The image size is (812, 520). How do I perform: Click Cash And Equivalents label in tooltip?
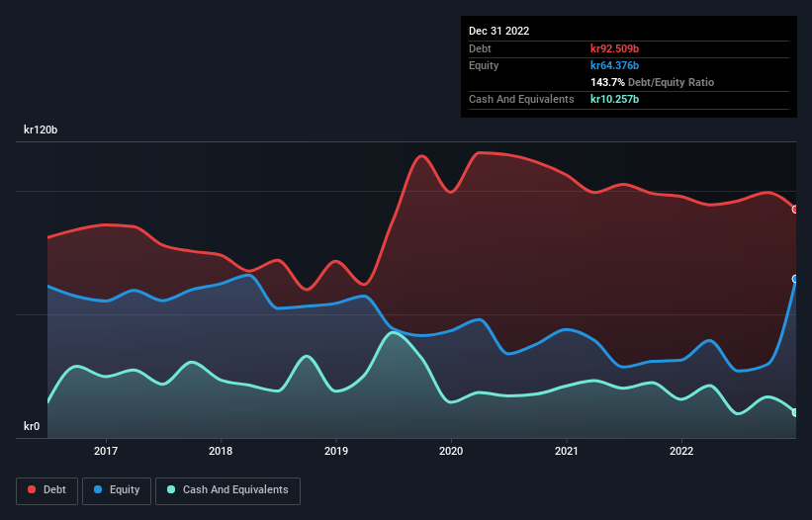521,99
